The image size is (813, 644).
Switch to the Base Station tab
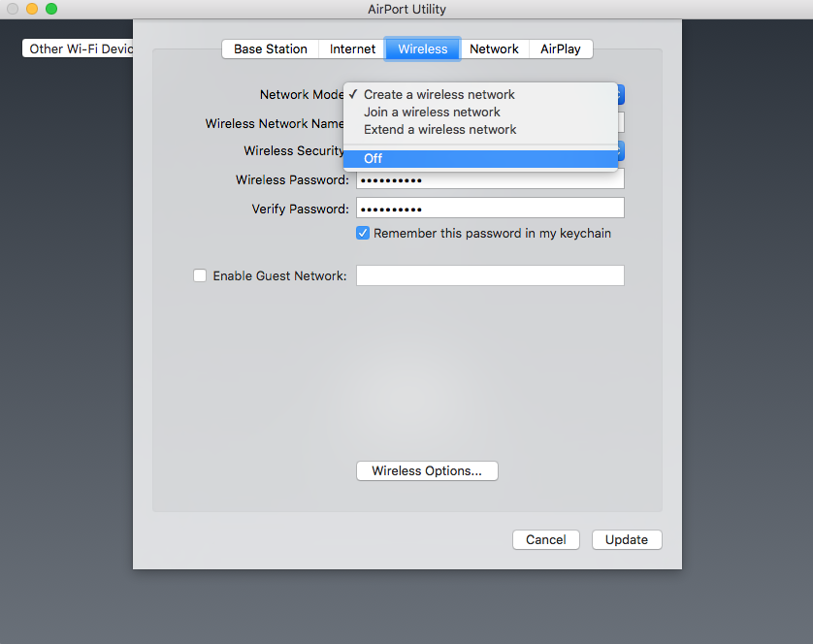point(270,49)
